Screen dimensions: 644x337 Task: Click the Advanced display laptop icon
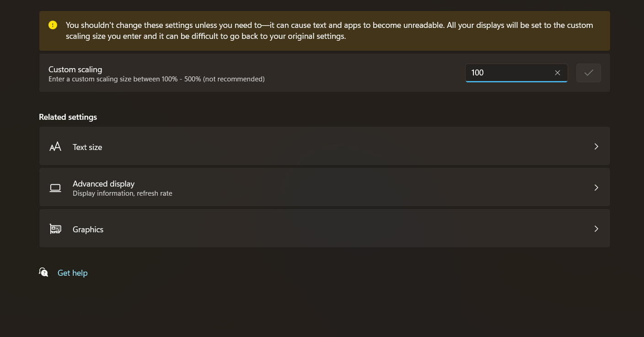coord(55,188)
